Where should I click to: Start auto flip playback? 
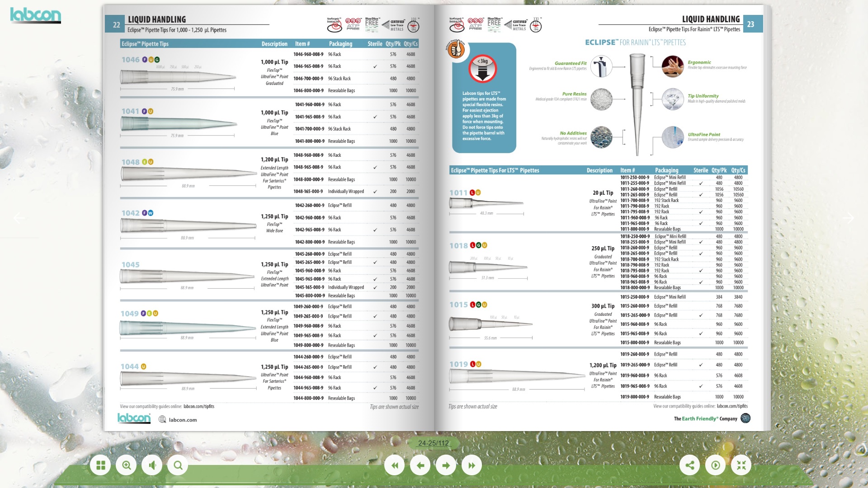(x=715, y=465)
